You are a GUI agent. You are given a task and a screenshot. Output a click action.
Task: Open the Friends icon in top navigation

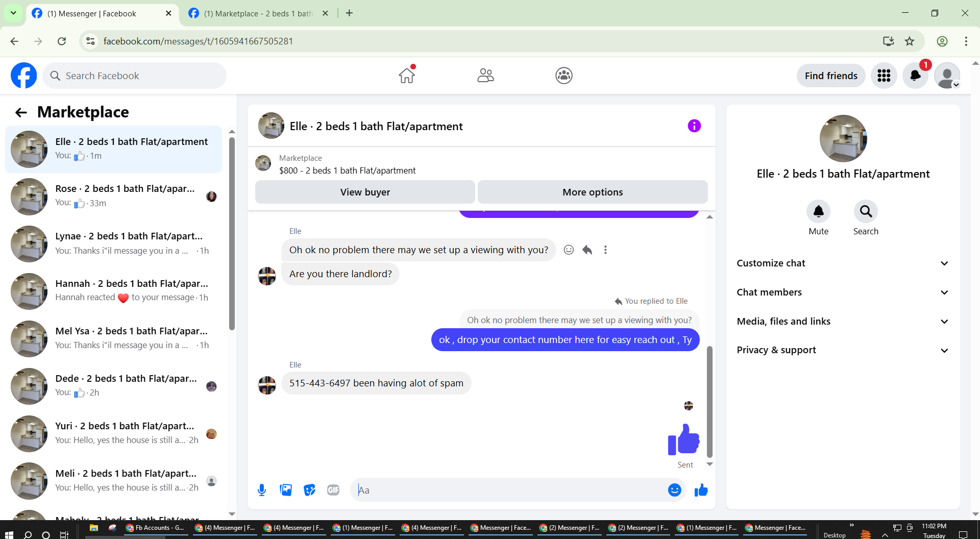(485, 76)
